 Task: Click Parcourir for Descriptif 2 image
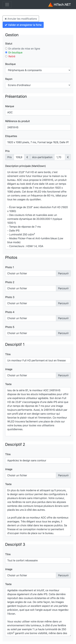63,475
